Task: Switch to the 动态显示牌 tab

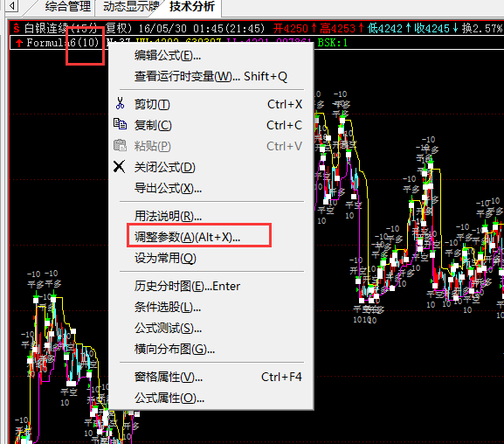Action: point(131,6)
